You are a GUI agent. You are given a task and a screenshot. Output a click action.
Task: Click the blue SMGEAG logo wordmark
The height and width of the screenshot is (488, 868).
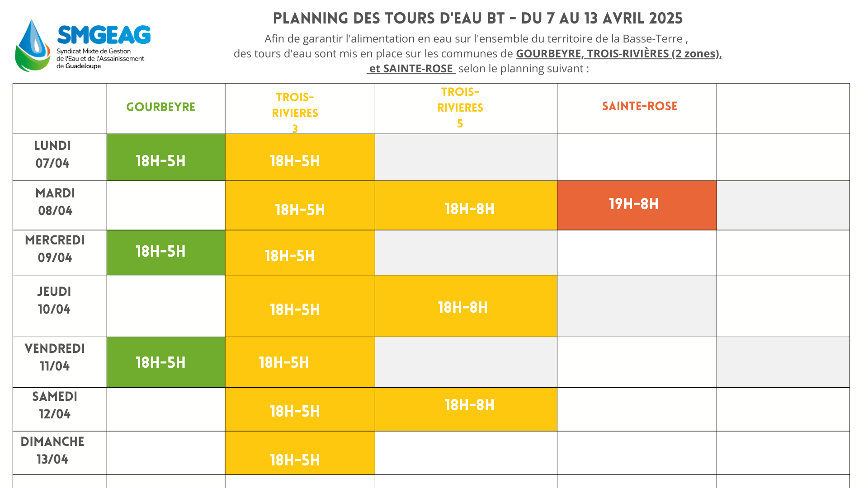click(104, 35)
